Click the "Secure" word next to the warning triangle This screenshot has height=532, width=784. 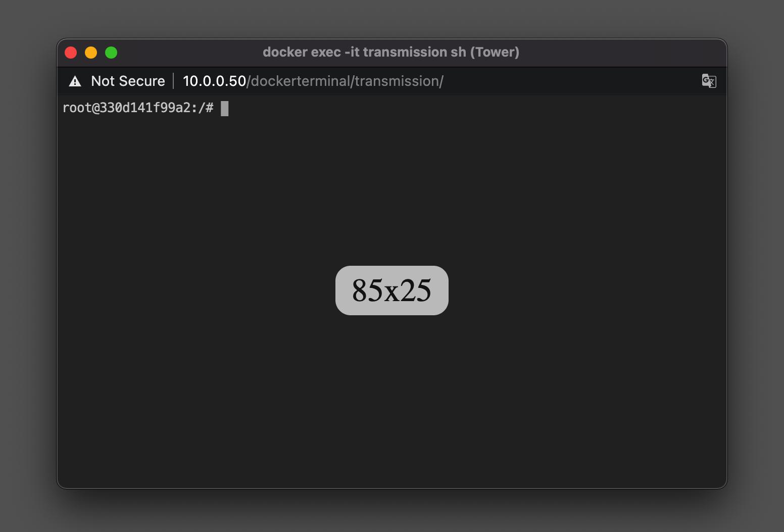tap(142, 81)
